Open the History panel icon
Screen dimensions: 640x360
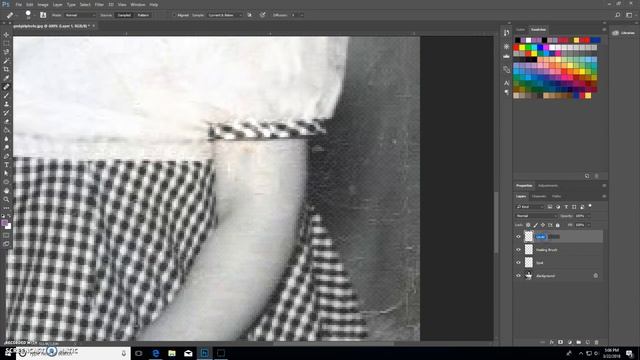[x=507, y=33]
